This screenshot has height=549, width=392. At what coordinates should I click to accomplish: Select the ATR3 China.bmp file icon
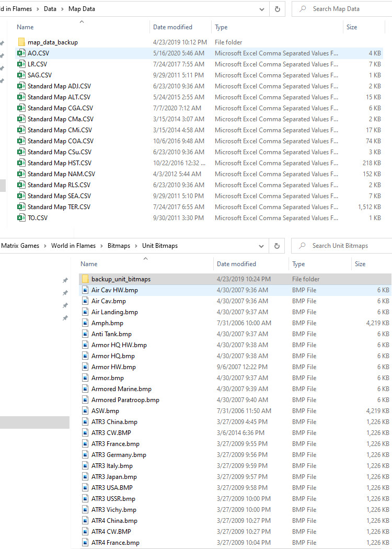coord(85,422)
